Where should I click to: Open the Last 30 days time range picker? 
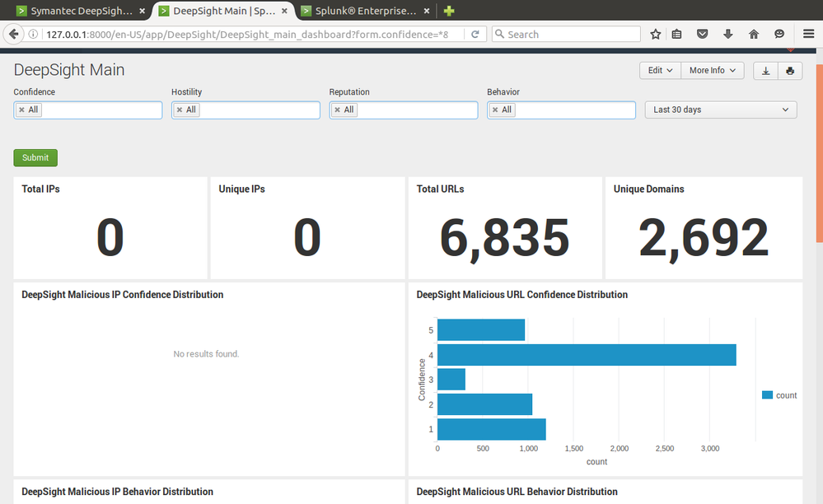tap(721, 110)
